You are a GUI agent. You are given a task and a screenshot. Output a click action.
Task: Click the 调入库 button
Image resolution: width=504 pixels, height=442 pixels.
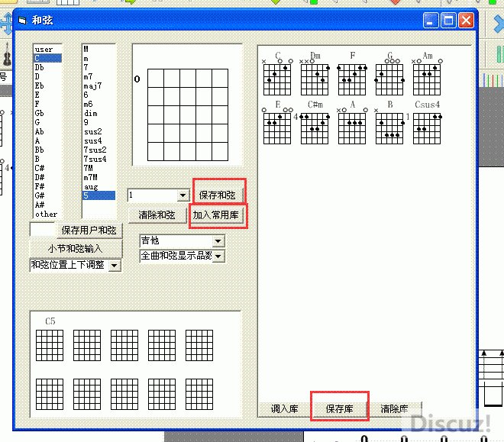pos(285,409)
